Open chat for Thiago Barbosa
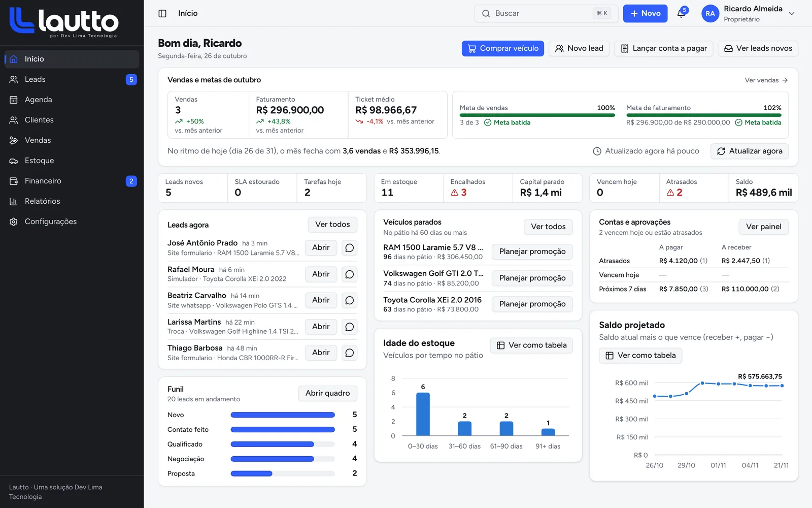The width and height of the screenshot is (812, 508). (x=349, y=353)
